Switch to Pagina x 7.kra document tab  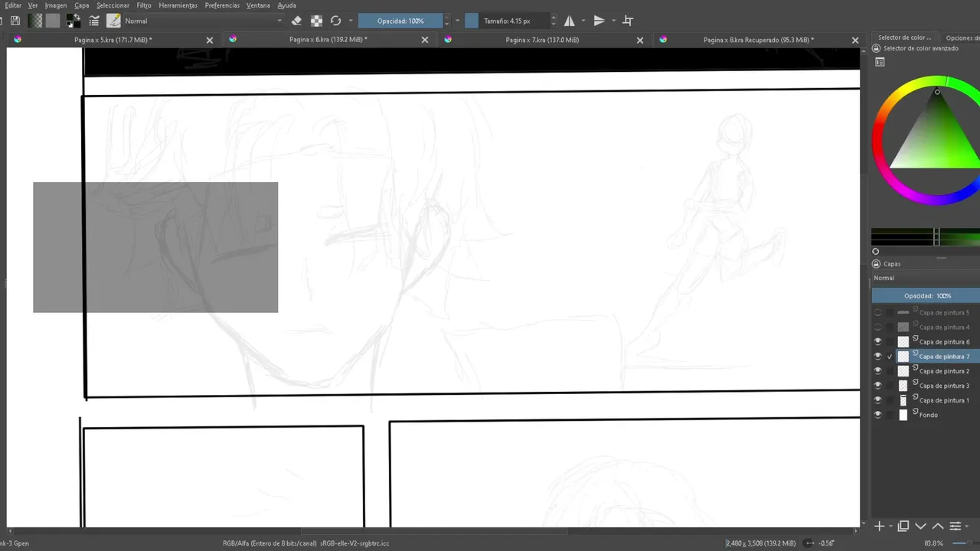pyautogui.click(x=542, y=40)
